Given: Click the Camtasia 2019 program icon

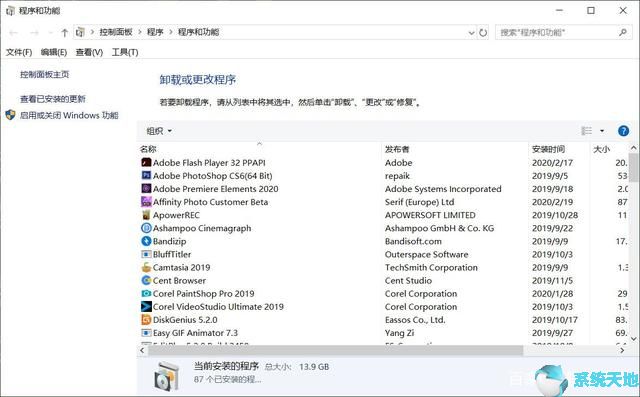Looking at the screenshot, I should 146,267.
